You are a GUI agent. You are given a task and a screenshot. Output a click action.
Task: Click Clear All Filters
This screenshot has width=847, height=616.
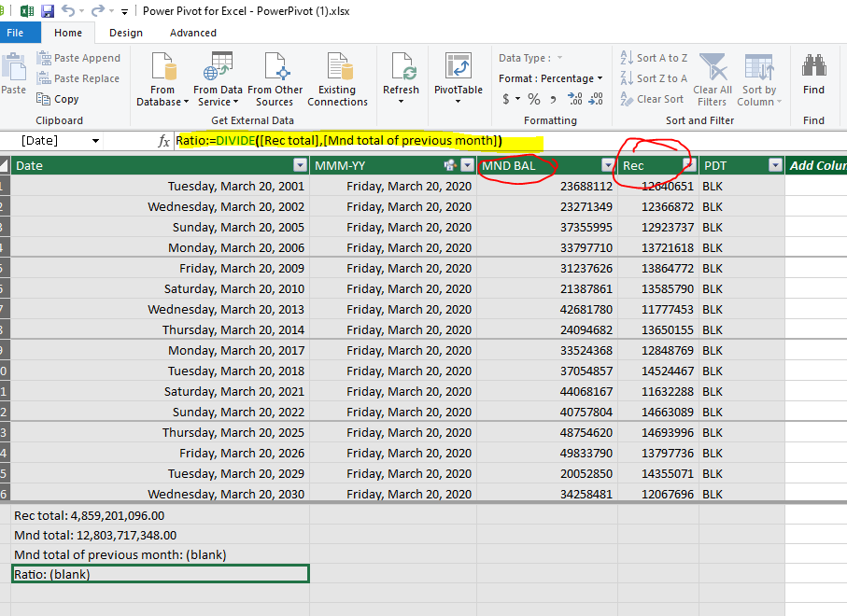coord(712,78)
